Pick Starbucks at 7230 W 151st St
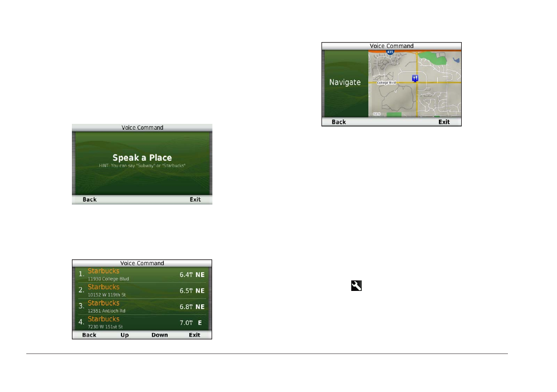557x392 pixels. 142,322
